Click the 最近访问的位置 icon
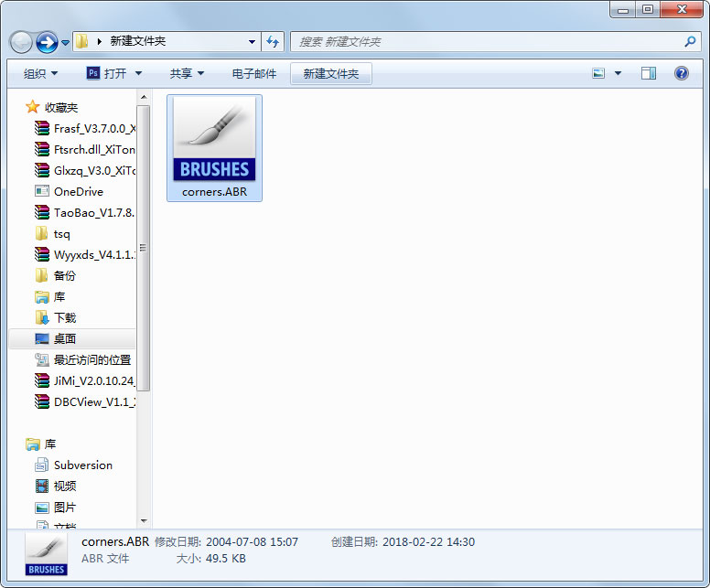The image size is (710, 588). click(x=42, y=360)
